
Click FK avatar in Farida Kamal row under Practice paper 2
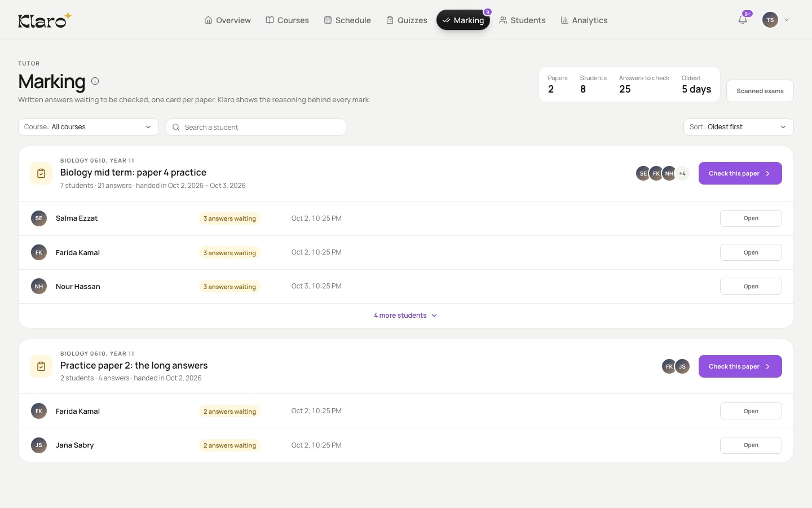click(39, 411)
